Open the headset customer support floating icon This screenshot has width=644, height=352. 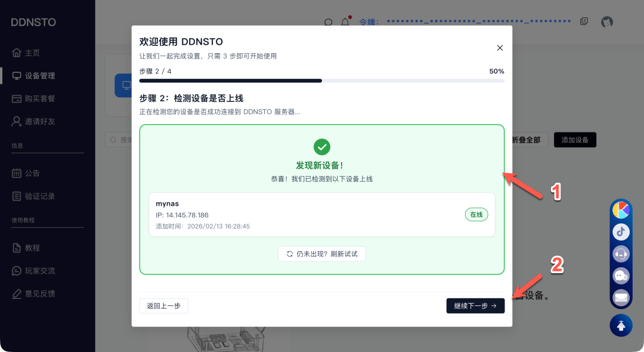pyautogui.click(x=621, y=254)
